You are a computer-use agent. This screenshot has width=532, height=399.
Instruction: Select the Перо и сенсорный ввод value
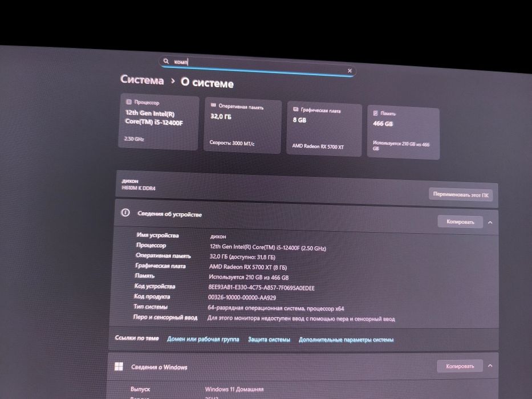click(x=301, y=319)
